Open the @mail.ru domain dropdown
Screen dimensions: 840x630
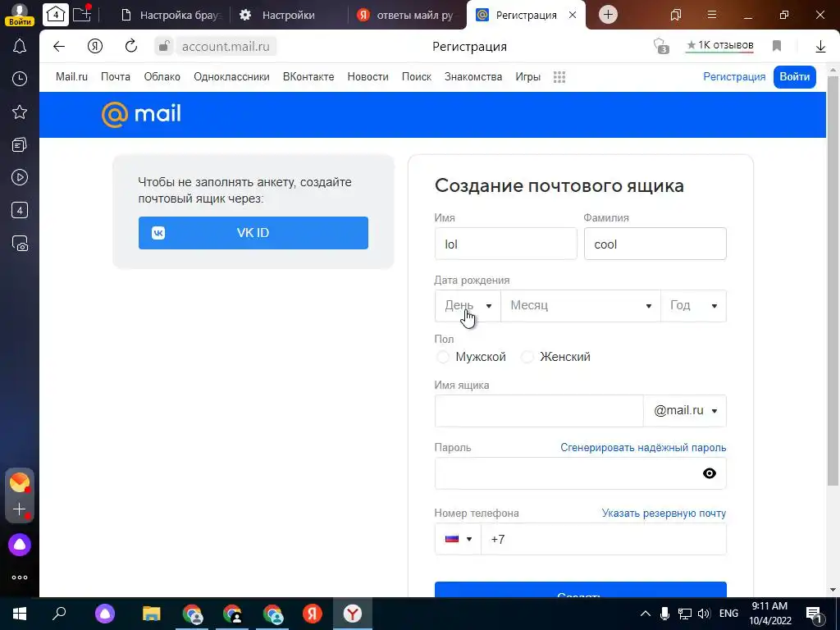click(685, 411)
